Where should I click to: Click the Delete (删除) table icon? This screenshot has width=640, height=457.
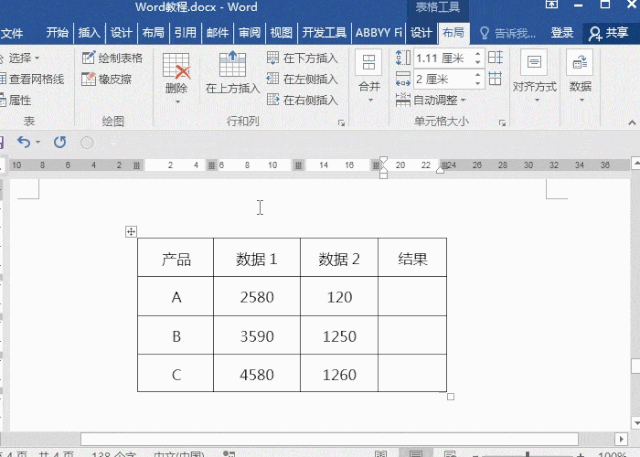click(x=176, y=66)
